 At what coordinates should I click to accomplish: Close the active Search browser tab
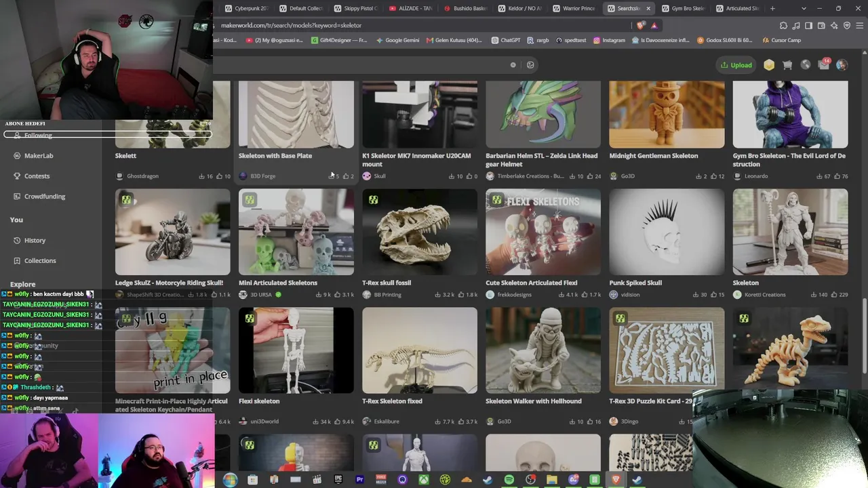[648, 9]
